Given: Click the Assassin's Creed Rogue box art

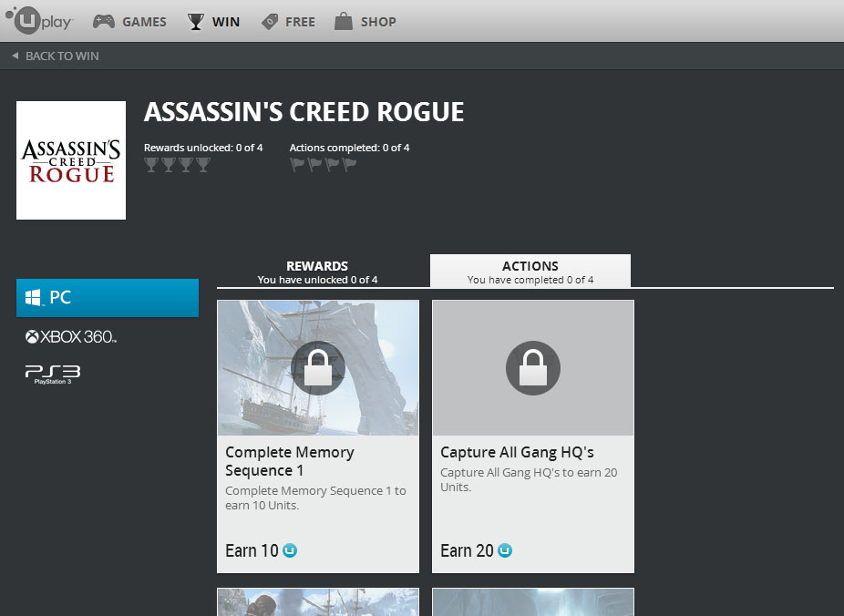Looking at the screenshot, I should coord(70,159).
